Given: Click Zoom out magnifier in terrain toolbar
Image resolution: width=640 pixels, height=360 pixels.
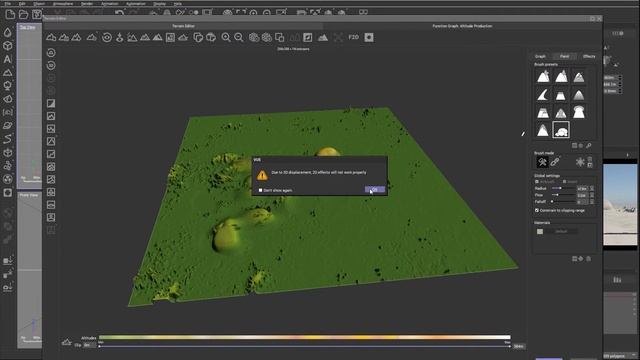Looking at the screenshot, I should click(239, 38).
